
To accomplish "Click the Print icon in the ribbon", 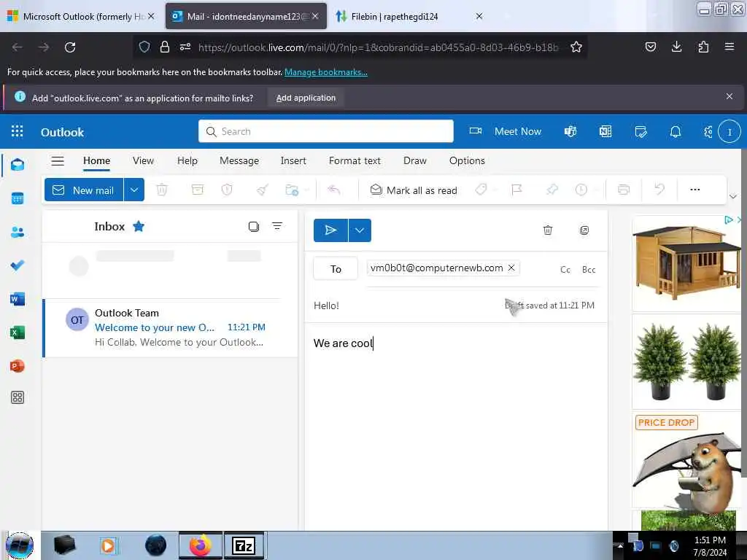I will click(624, 190).
